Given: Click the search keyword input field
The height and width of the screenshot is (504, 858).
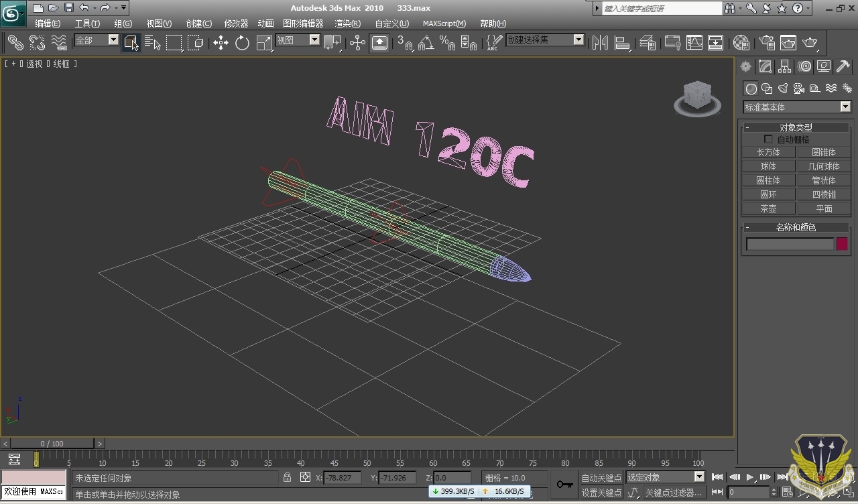Looking at the screenshot, I should 661,8.
